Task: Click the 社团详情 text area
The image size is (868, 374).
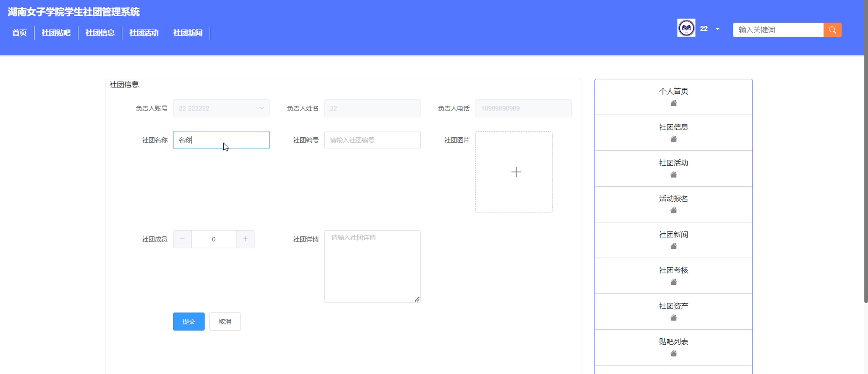Action: click(372, 266)
